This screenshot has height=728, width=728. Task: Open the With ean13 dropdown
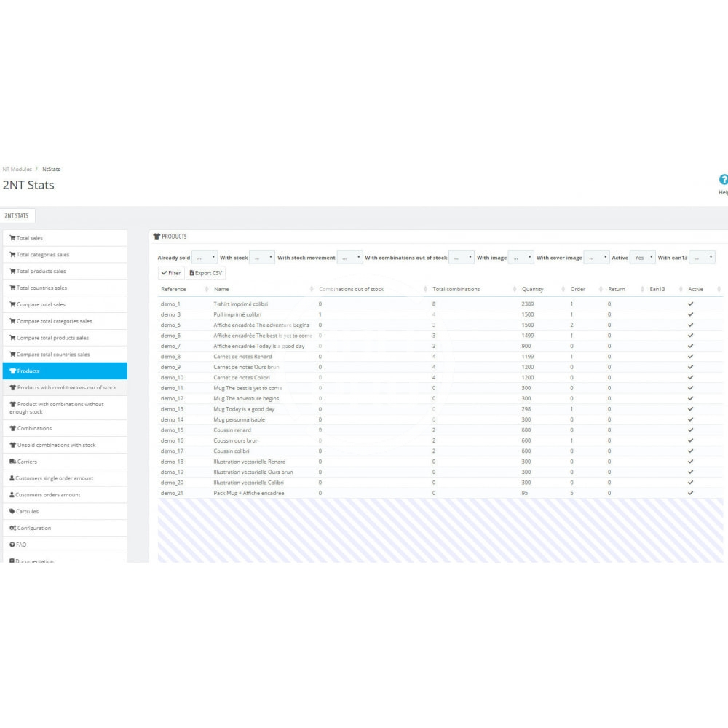[702, 258]
